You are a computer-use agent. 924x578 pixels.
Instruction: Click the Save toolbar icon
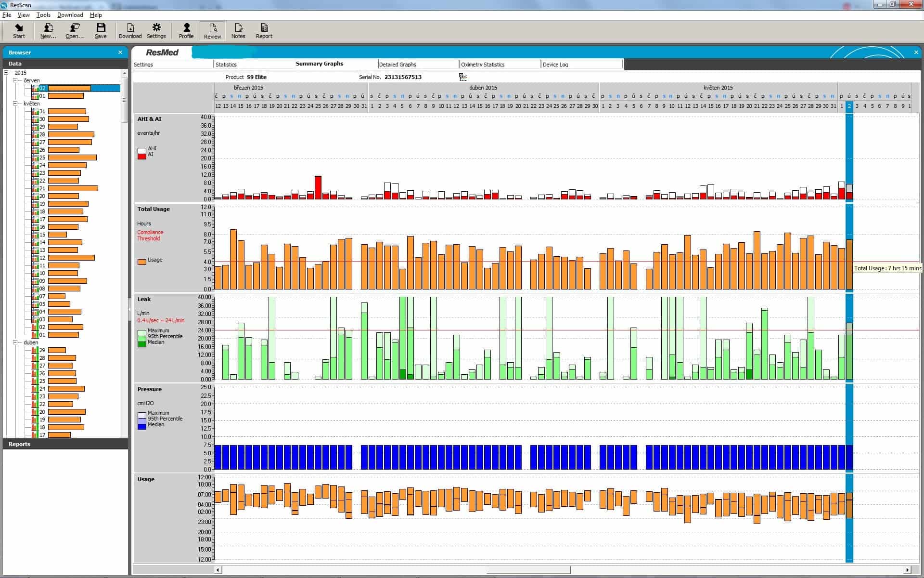click(101, 31)
